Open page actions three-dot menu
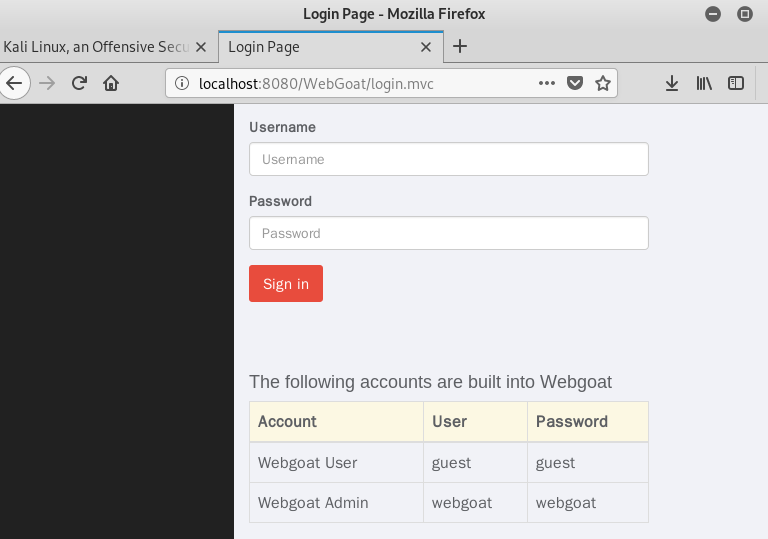 [x=547, y=83]
